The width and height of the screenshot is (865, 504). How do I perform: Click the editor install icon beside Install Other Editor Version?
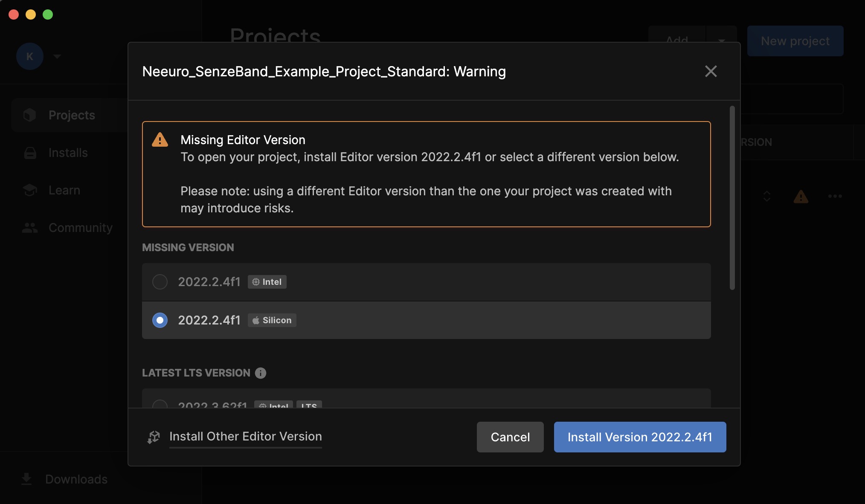pyautogui.click(x=153, y=437)
